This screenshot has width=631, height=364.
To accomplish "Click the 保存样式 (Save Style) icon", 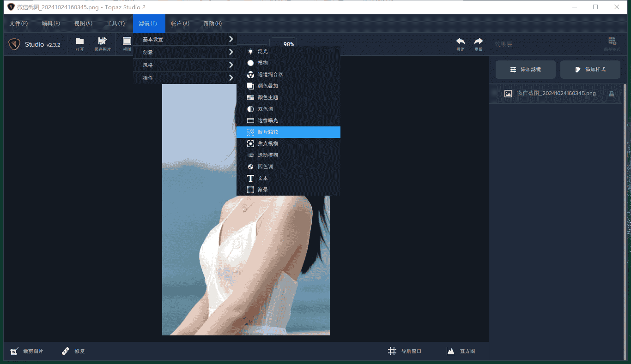I will pyautogui.click(x=612, y=42).
